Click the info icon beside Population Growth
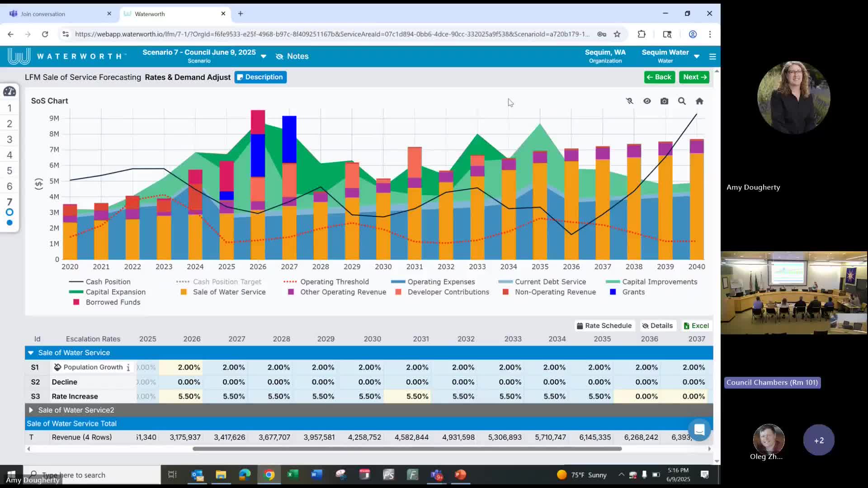868x488 pixels. [x=128, y=367]
